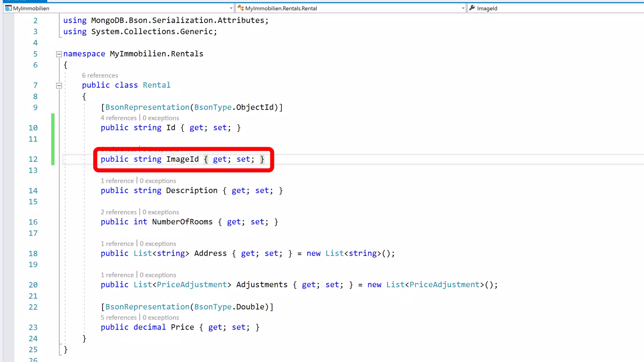Select line number 12 in the margin

(x=33, y=159)
